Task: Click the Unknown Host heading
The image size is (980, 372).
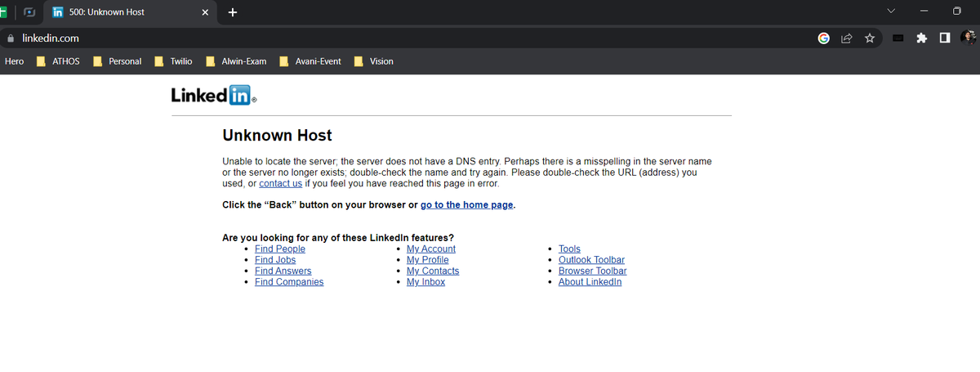Action: [x=277, y=136]
